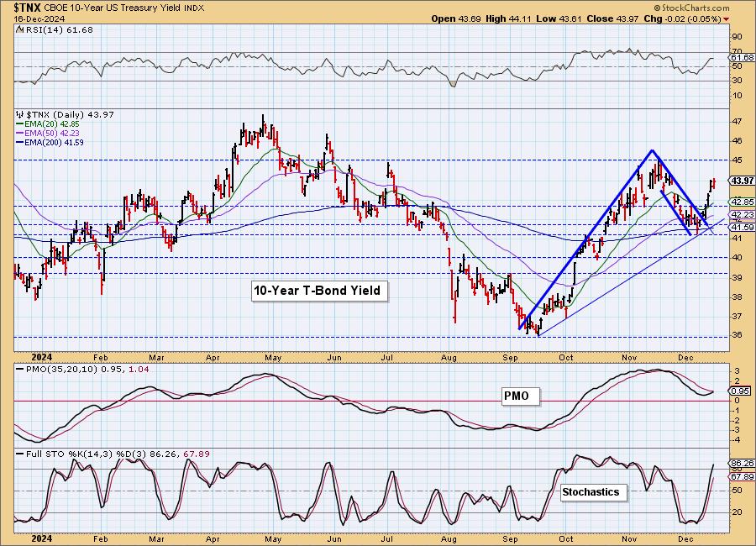
Task: Click the '39' price axis label
Action: (738, 278)
